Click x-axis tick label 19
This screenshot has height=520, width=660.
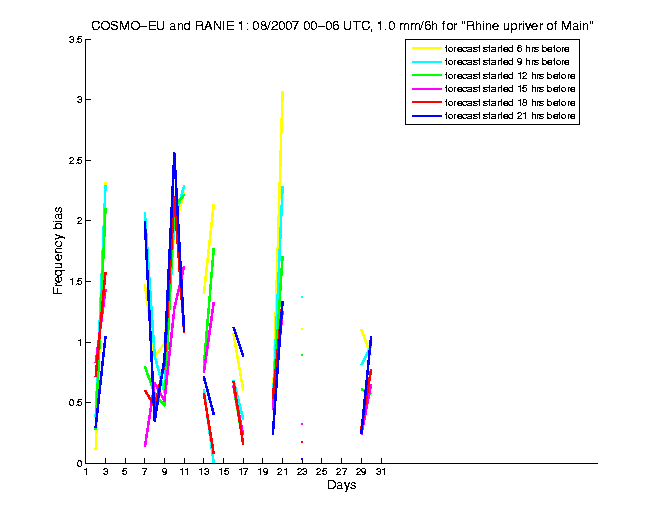[263, 472]
